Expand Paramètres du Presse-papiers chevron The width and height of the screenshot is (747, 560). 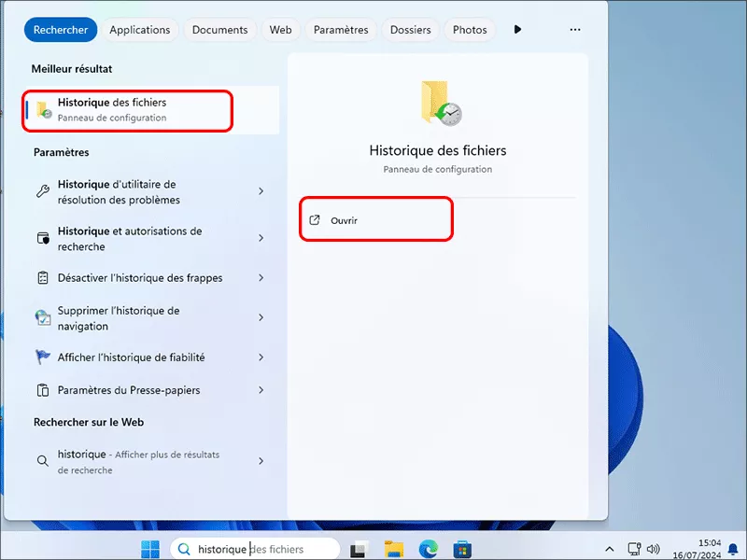click(261, 390)
